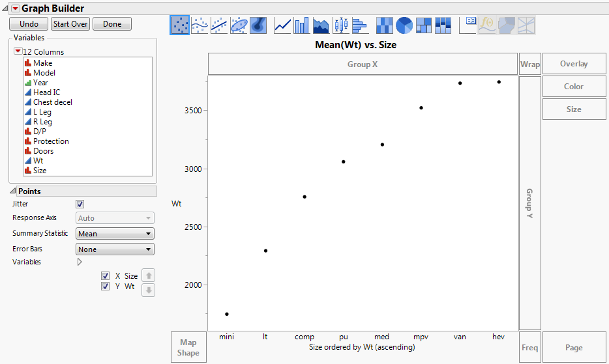
Task: Open the Error Bars dropdown
Action: tap(115, 249)
